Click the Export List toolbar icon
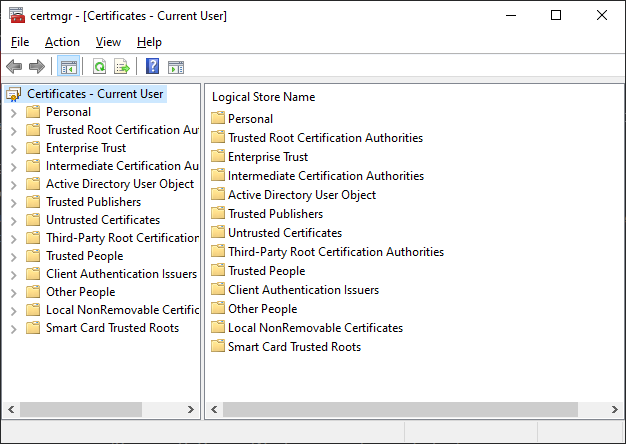The height and width of the screenshot is (444, 626). point(122,67)
